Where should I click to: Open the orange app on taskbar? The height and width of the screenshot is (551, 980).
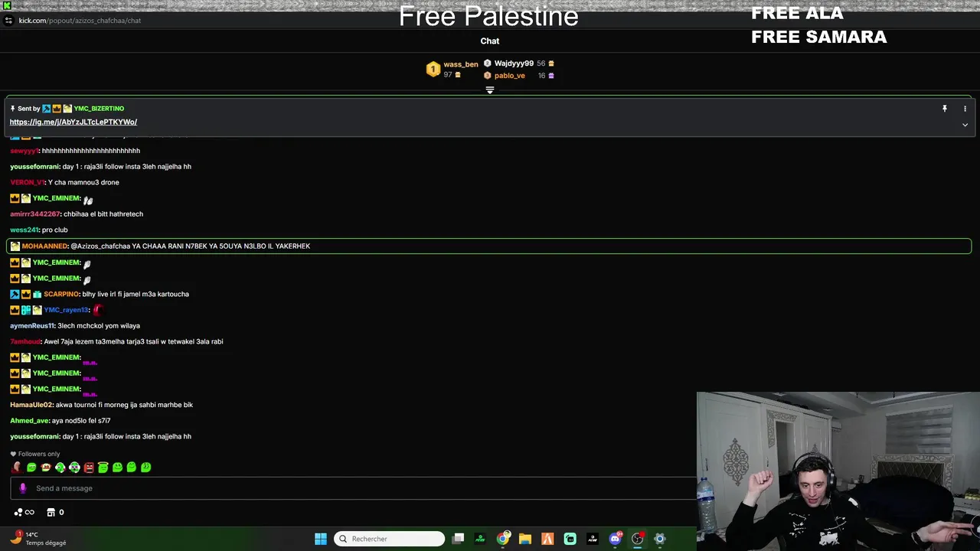[547, 539]
